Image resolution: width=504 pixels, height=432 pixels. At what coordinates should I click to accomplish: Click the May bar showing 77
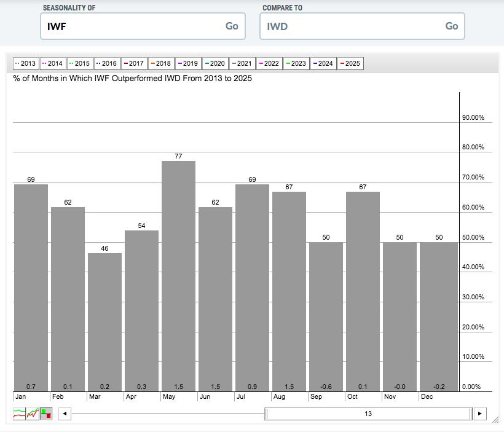tap(178, 276)
